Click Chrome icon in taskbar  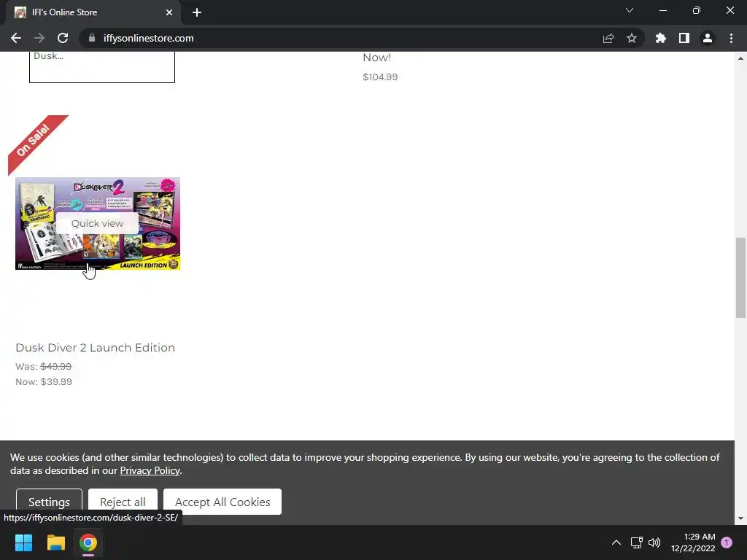click(88, 542)
